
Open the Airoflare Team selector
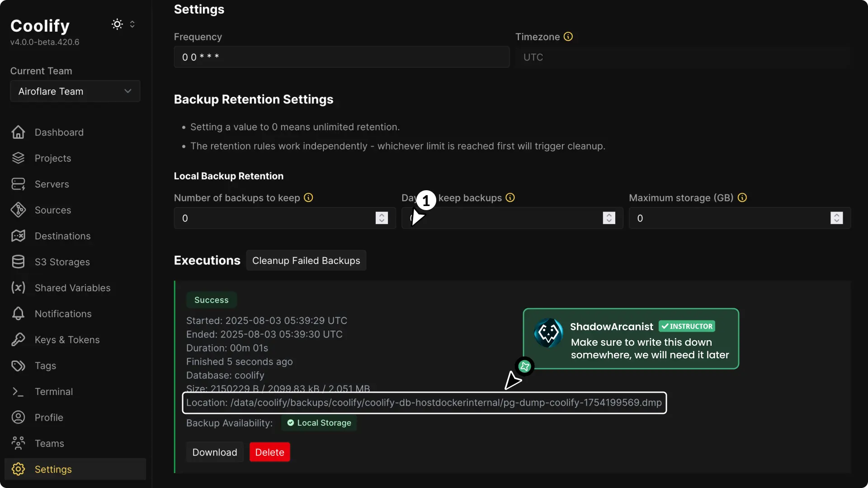point(75,91)
